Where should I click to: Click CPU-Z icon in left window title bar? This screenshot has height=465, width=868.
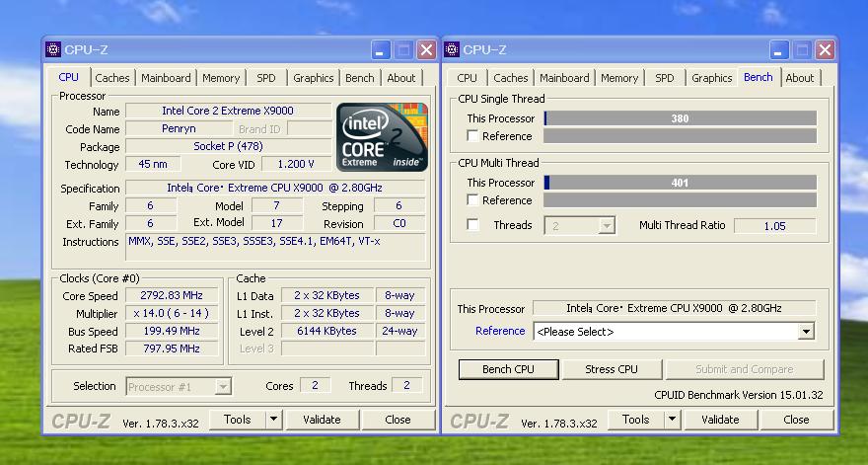53,49
